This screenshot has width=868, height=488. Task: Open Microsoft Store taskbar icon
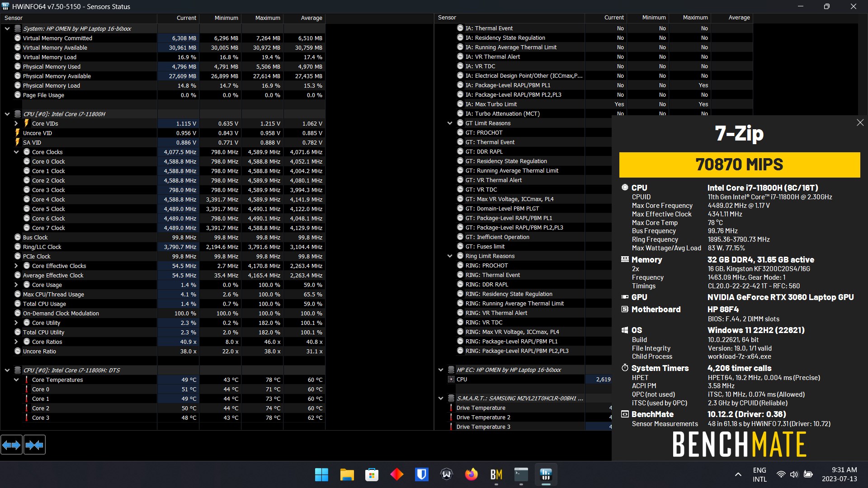tap(372, 474)
